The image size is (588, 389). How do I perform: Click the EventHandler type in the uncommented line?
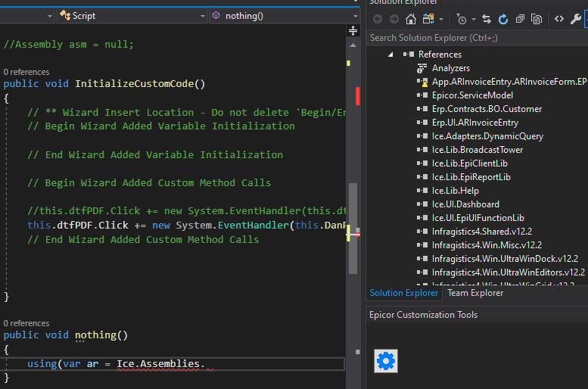254,225
